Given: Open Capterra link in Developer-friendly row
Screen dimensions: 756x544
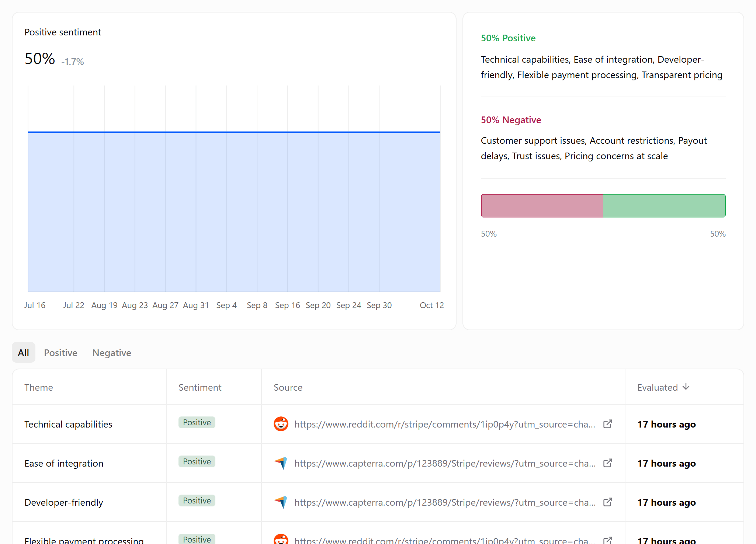Looking at the screenshot, I should (x=445, y=502).
